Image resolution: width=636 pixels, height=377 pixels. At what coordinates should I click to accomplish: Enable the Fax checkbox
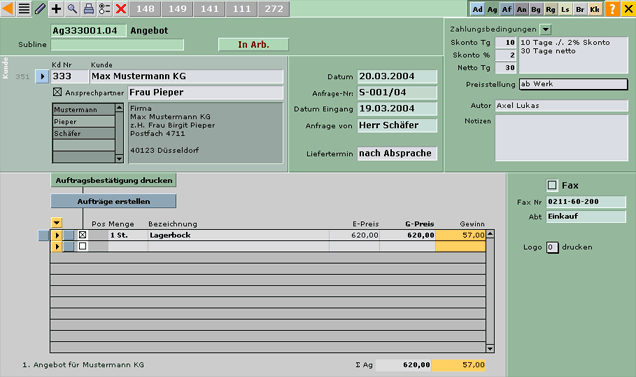click(552, 185)
